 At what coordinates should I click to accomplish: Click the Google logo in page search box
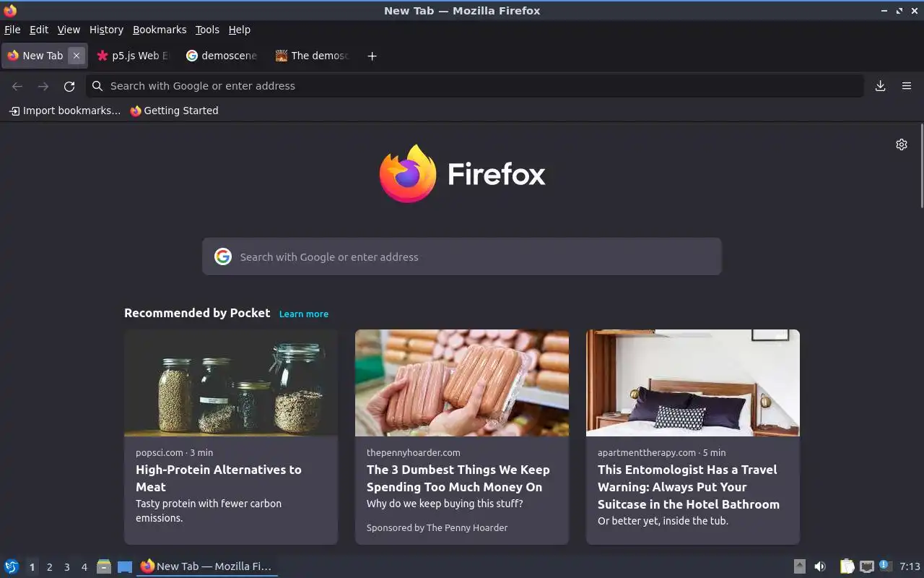coord(223,256)
